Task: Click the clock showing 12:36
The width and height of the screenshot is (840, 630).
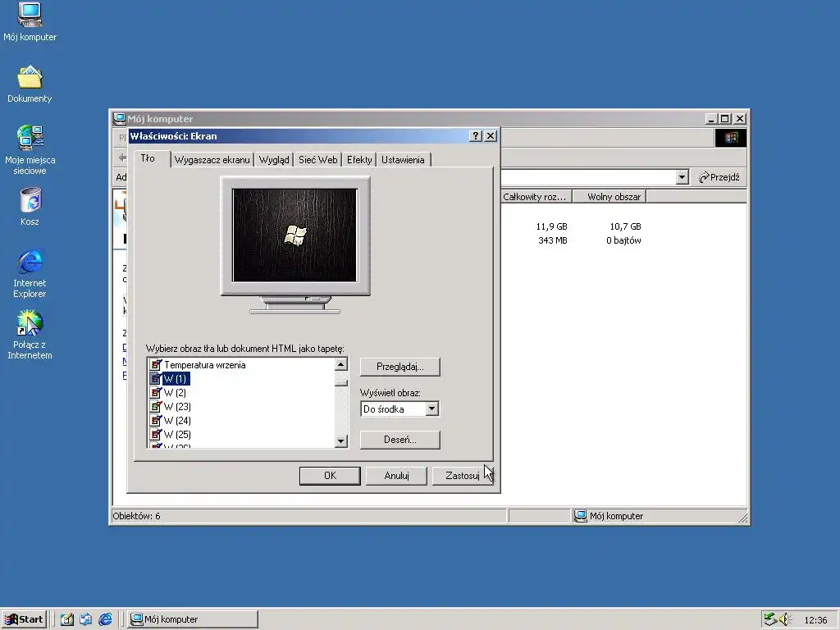Action: coord(815,620)
